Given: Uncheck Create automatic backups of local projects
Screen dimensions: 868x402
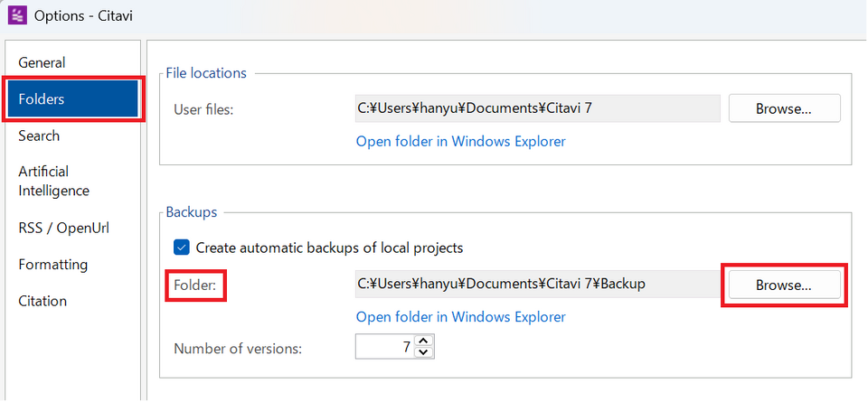Looking at the screenshot, I should point(182,248).
